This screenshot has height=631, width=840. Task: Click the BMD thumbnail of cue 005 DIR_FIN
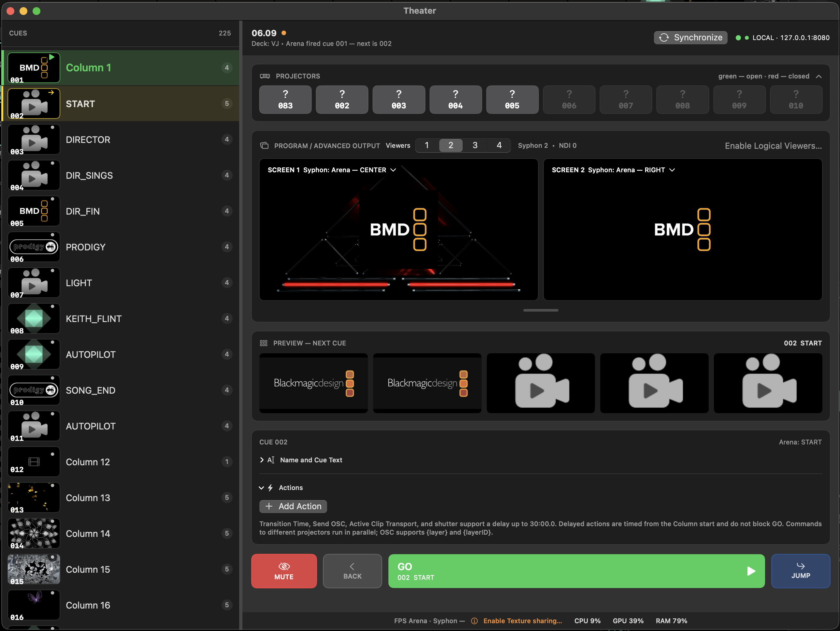pos(34,211)
